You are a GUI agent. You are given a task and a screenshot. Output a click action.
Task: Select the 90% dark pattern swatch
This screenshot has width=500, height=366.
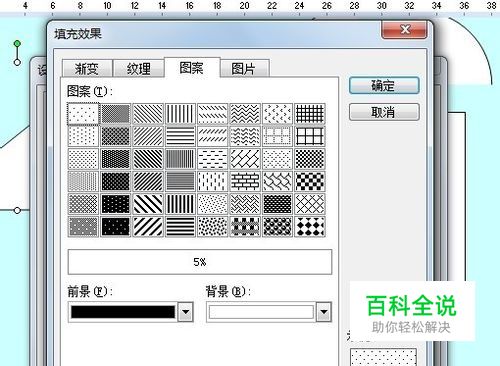[x=115, y=227]
